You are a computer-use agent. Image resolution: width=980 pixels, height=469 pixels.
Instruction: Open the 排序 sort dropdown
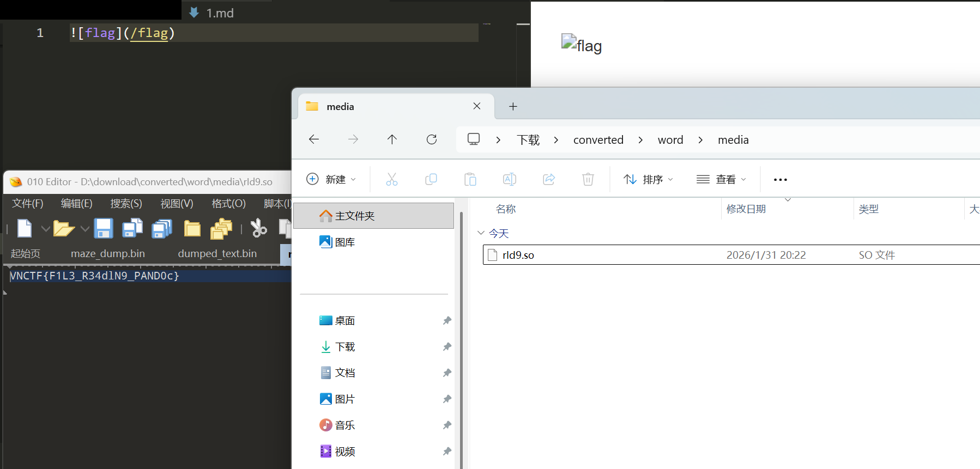[649, 179]
